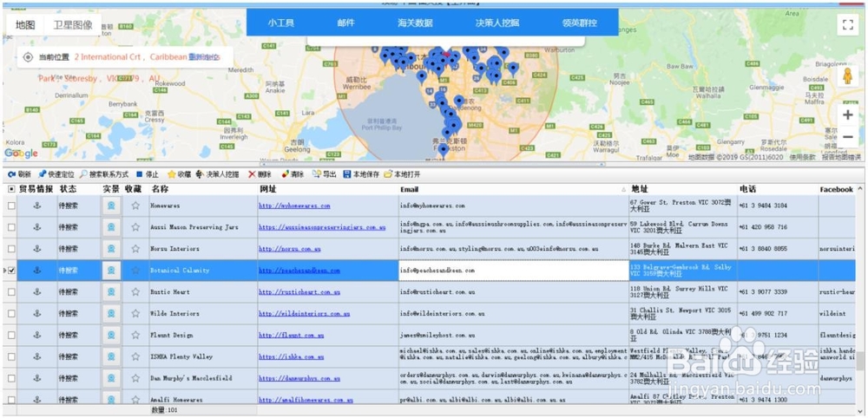
Task: Zoom out on the map
Action: [847, 136]
